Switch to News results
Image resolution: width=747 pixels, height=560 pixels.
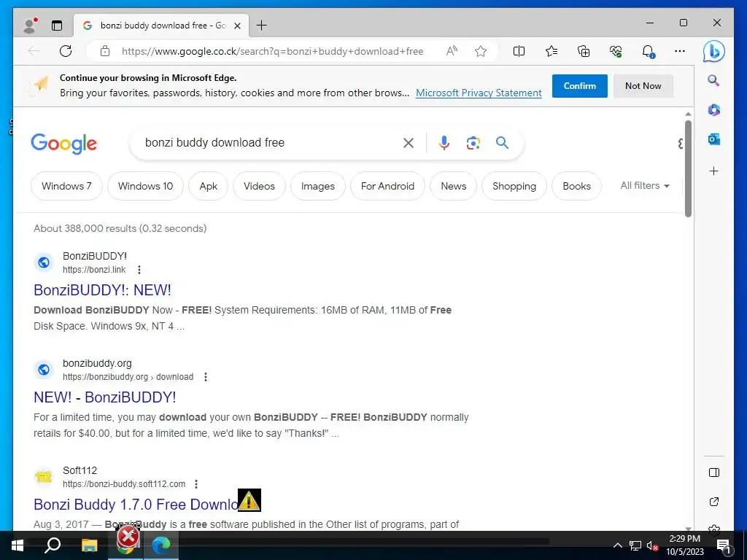pos(453,186)
